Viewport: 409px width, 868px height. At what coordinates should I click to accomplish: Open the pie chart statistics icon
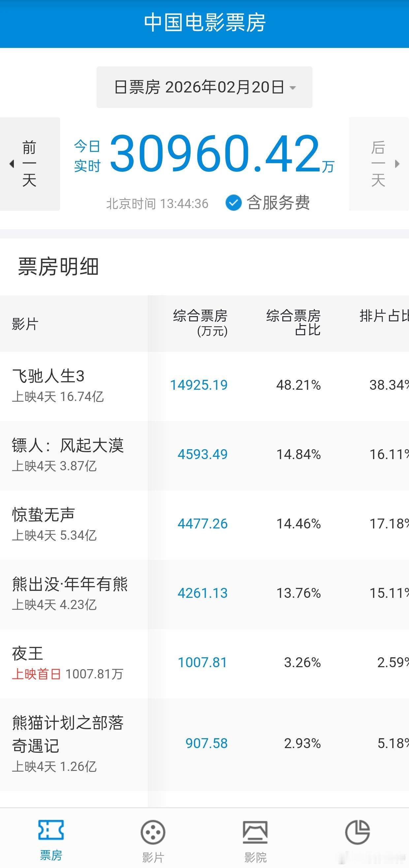point(358,832)
